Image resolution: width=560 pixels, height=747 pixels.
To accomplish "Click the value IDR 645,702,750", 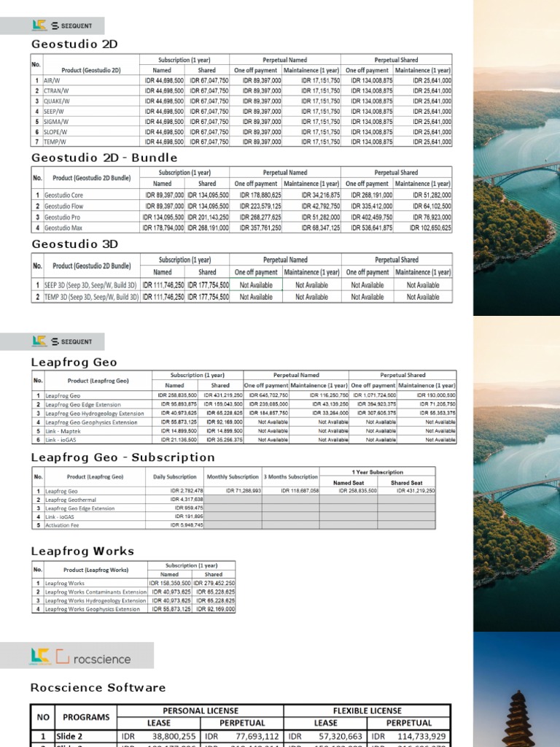I will pyautogui.click(x=268, y=395).
